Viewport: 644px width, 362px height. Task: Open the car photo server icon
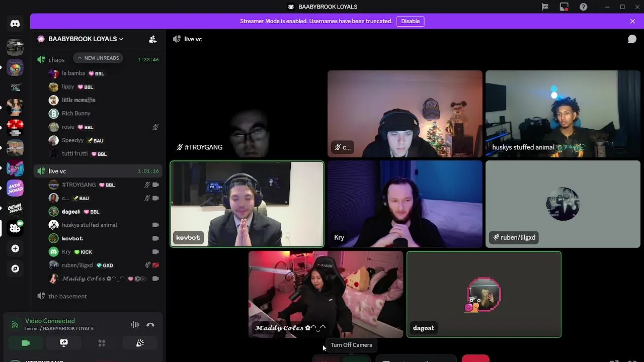pos(15,47)
